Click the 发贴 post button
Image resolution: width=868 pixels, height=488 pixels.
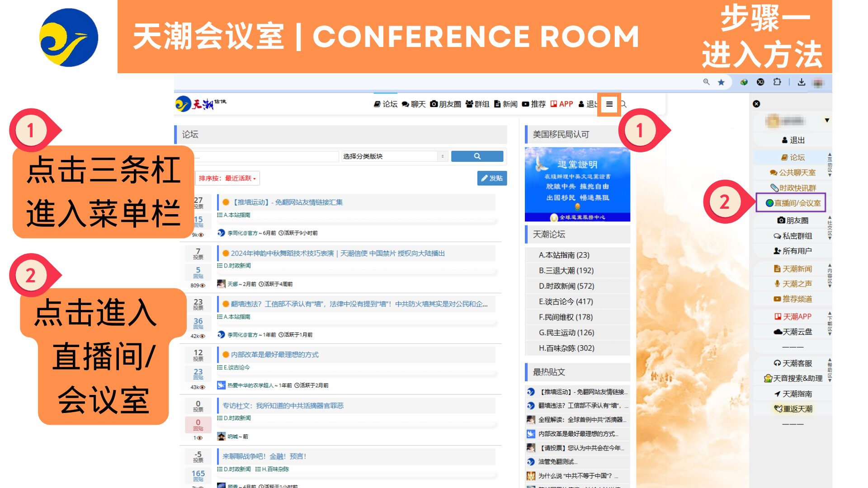pyautogui.click(x=492, y=178)
